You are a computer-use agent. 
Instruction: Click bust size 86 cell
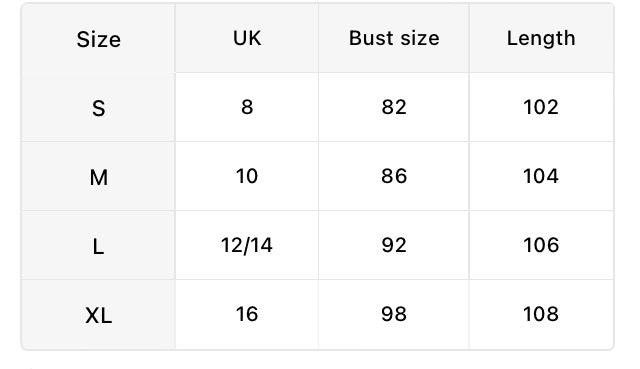pyautogui.click(x=394, y=176)
